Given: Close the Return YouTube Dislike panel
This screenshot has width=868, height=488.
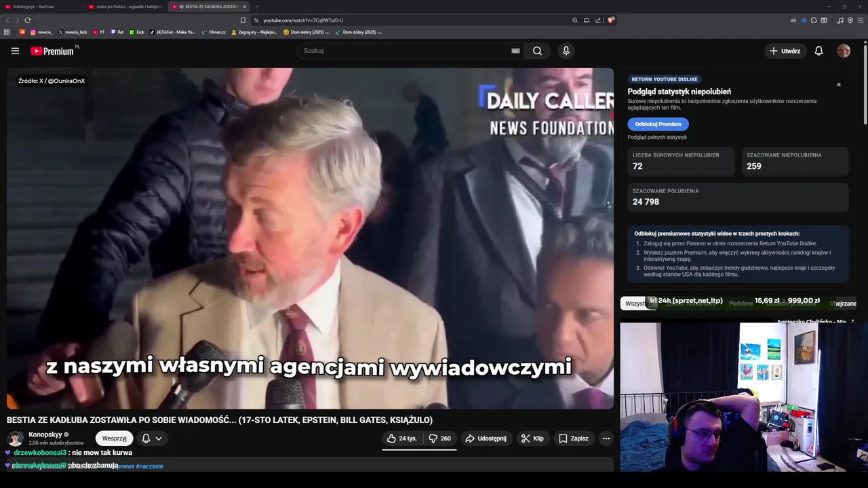Looking at the screenshot, I should 839,85.
